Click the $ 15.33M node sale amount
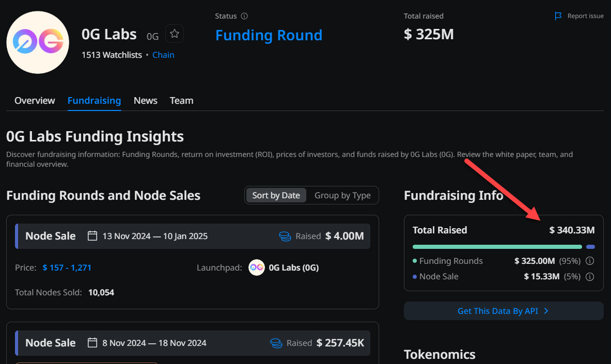This screenshot has height=364, width=611. pyautogui.click(x=542, y=277)
